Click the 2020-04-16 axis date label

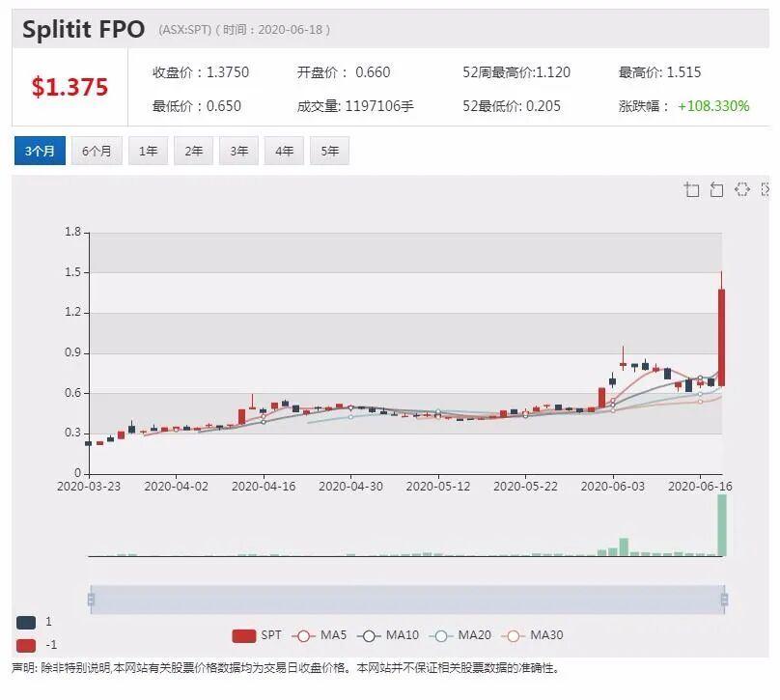point(264,487)
